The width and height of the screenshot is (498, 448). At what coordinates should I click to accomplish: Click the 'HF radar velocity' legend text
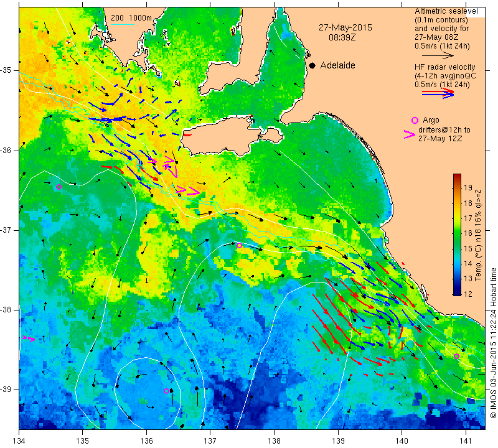444,67
